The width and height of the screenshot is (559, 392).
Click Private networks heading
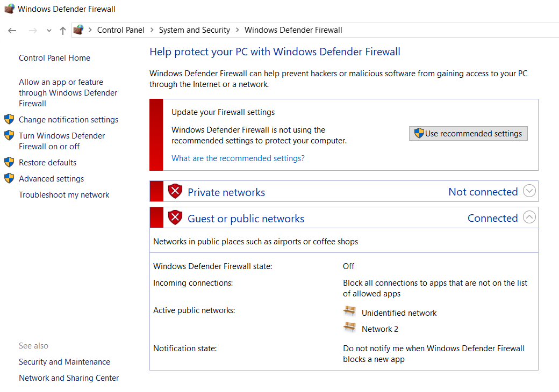click(x=226, y=192)
